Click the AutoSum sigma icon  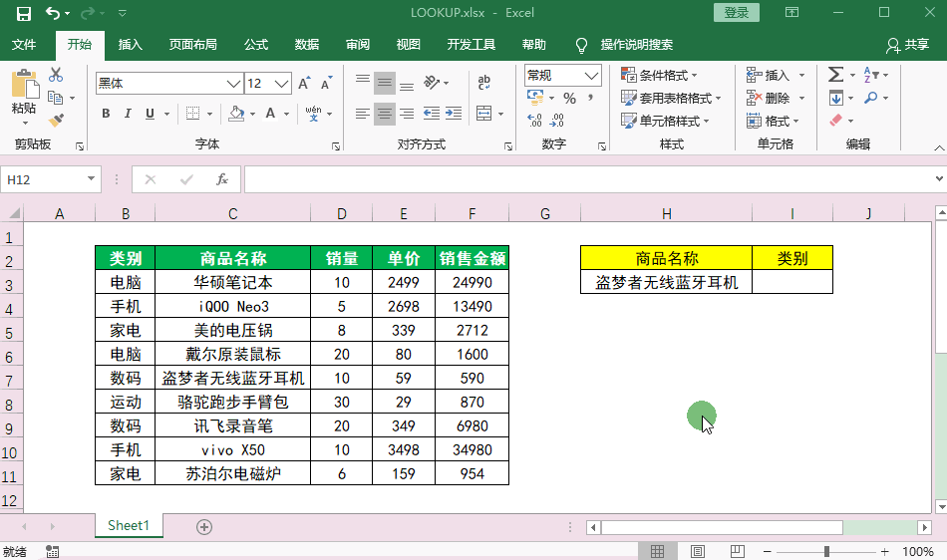pos(836,75)
